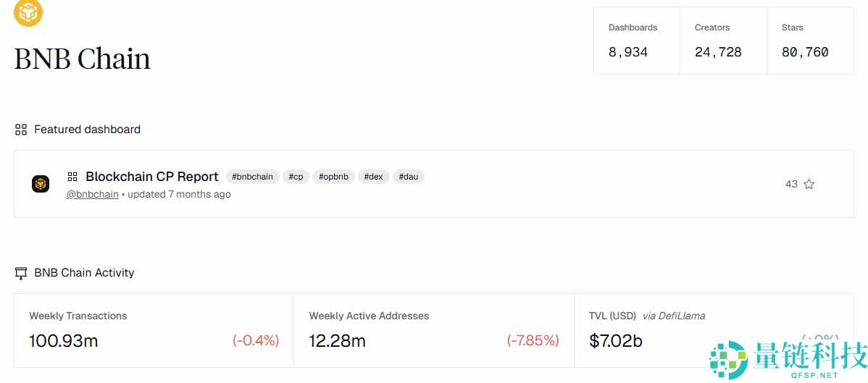Click the Dashboards count 8,934
Image resolution: width=868 pixels, height=383 pixels.
coord(628,52)
